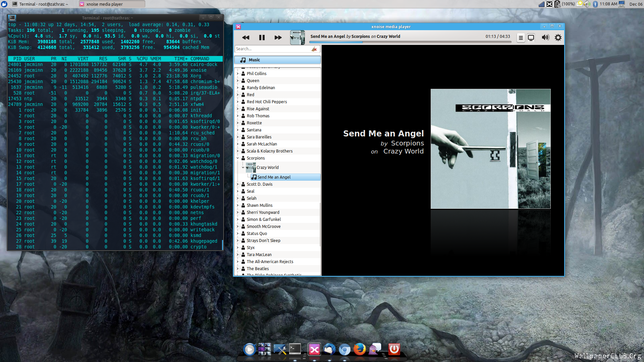Open Firefox from the dock
Image resolution: width=644 pixels, height=362 pixels.
click(x=360, y=349)
